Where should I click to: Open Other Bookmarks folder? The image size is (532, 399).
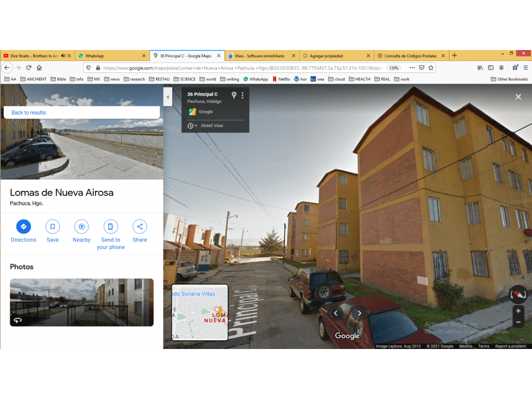(509, 79)
